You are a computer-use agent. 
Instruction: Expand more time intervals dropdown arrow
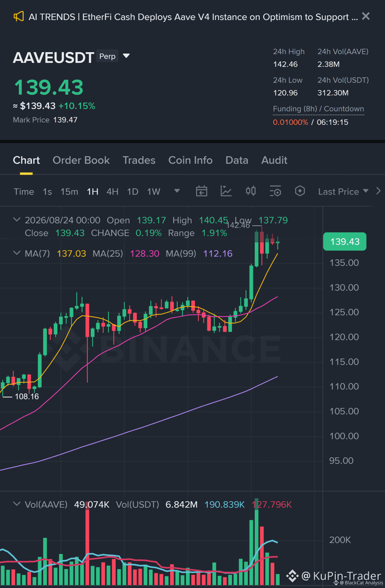pos(177,191)
